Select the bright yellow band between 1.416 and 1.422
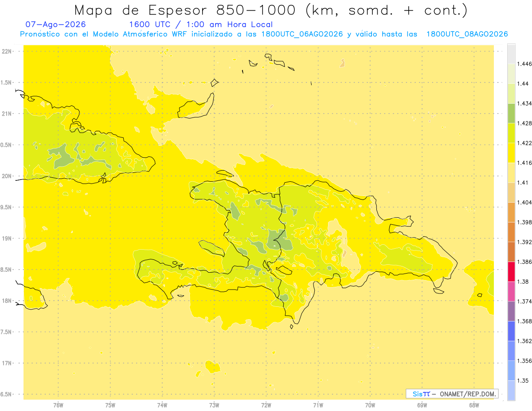 [x=511, y=153]
